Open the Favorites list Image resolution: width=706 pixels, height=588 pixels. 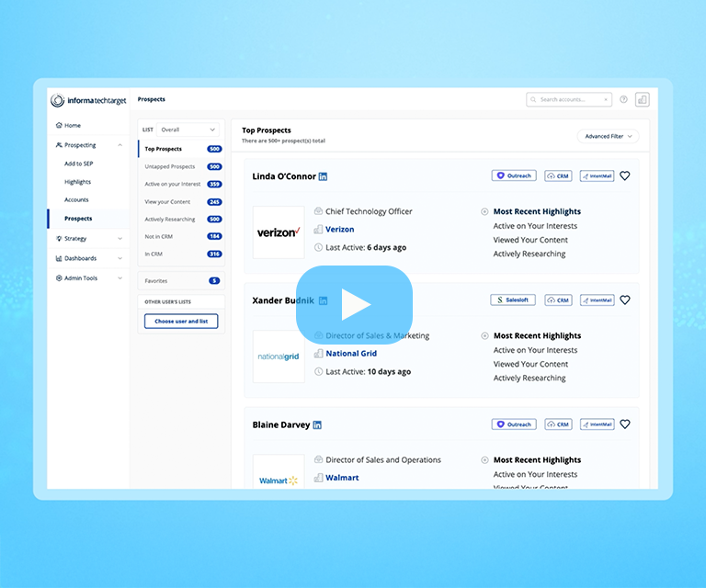pos(181,281)
